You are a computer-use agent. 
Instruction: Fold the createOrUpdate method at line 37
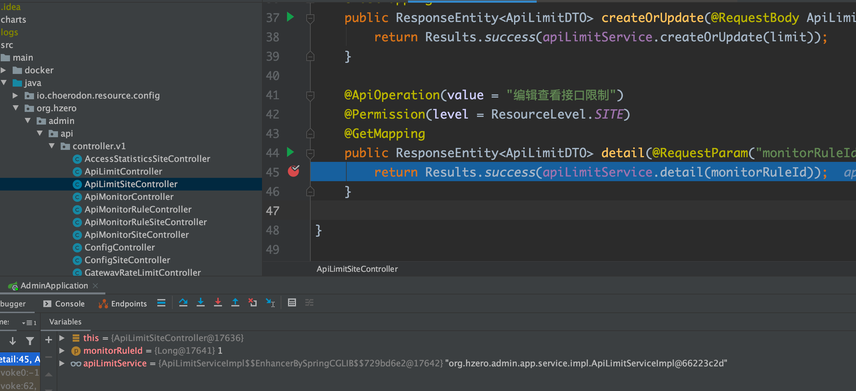[x=310, y=18]
